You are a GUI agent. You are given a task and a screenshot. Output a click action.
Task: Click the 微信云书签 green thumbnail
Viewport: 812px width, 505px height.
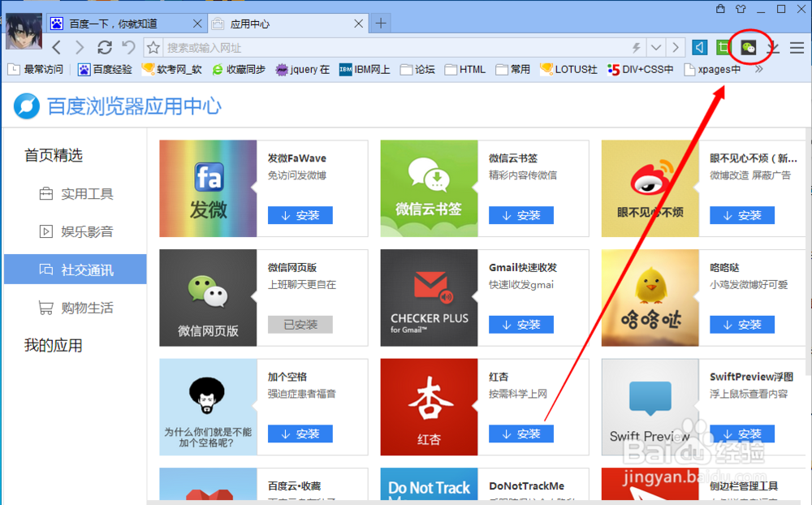429,188
